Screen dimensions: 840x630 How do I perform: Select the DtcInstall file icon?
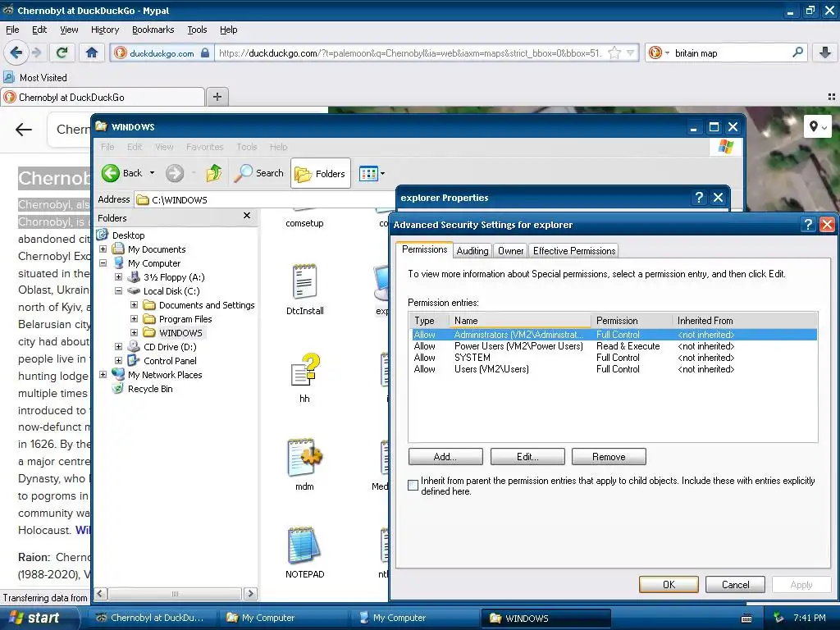coord(304,281)
